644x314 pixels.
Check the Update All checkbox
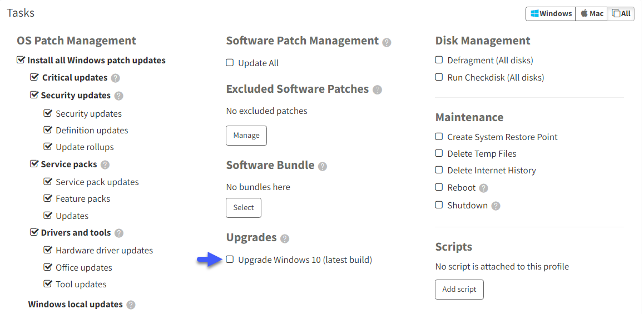(x=230, y=63)
